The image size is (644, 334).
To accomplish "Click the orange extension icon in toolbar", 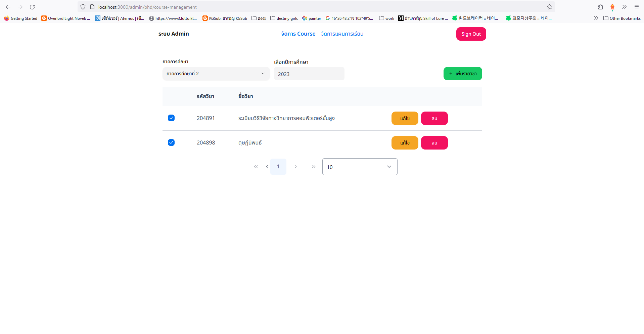I will click(x=612, y=7).
